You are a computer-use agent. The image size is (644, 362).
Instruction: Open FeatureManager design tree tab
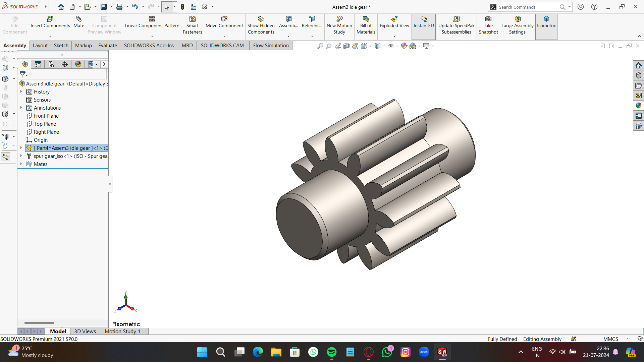click(x=24, y=64)
